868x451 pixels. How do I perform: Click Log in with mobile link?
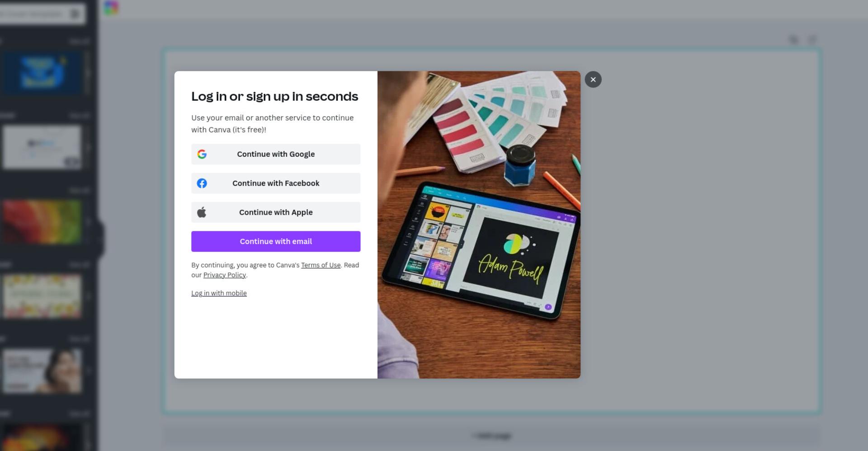[219, 293]
